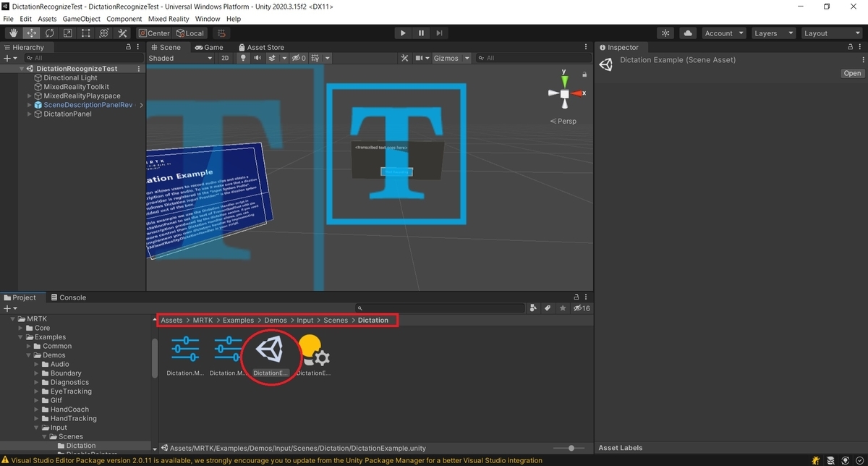Toggle pivot Center mode
The height and width of the screenshot is (466, 868).
pyautogui.click(x=154, y=33)
